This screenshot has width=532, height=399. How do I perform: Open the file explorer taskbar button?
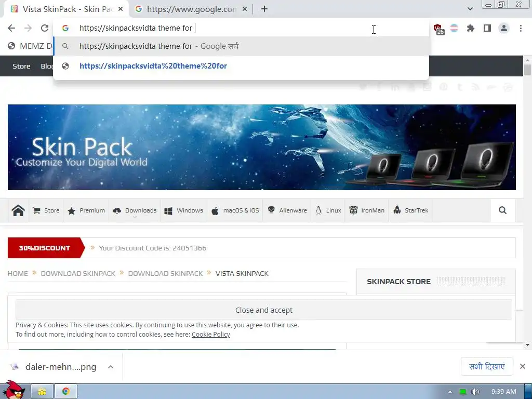click(x=42, y=392)
